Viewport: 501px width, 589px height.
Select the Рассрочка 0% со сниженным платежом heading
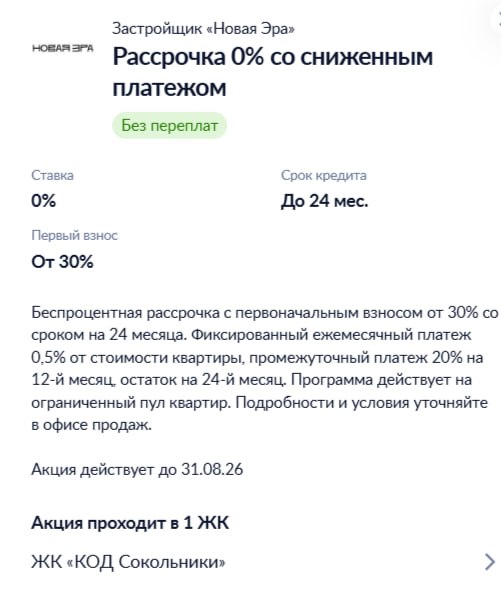tap(273, 72)
